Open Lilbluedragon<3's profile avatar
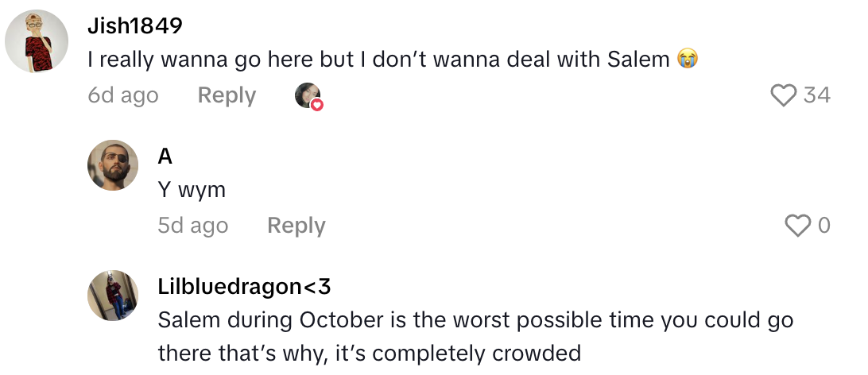Image resolution: width=868 pixels, height=375 pixels. tap(112, 296)
